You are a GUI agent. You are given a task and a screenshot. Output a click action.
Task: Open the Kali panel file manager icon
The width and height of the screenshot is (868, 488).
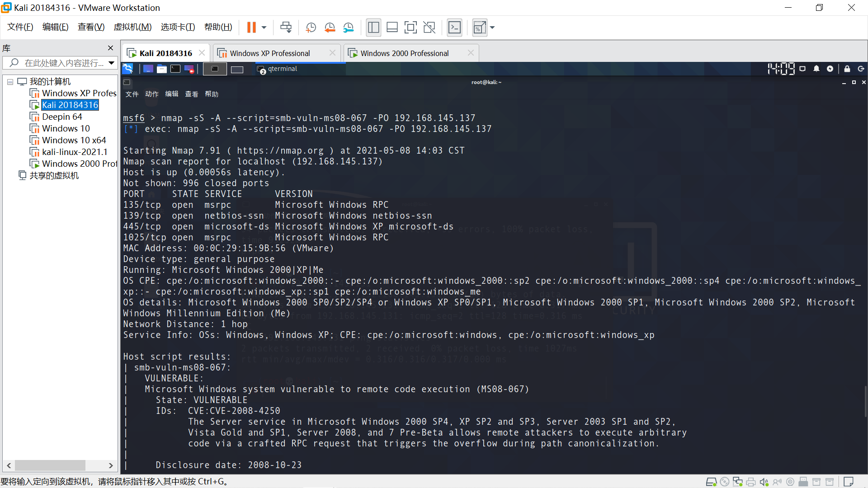[162, 69]
